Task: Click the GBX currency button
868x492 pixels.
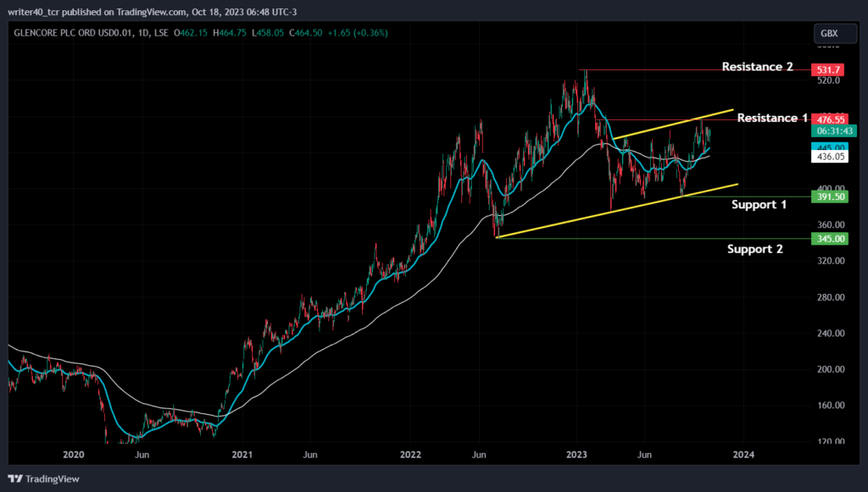Action: [835, 33]
